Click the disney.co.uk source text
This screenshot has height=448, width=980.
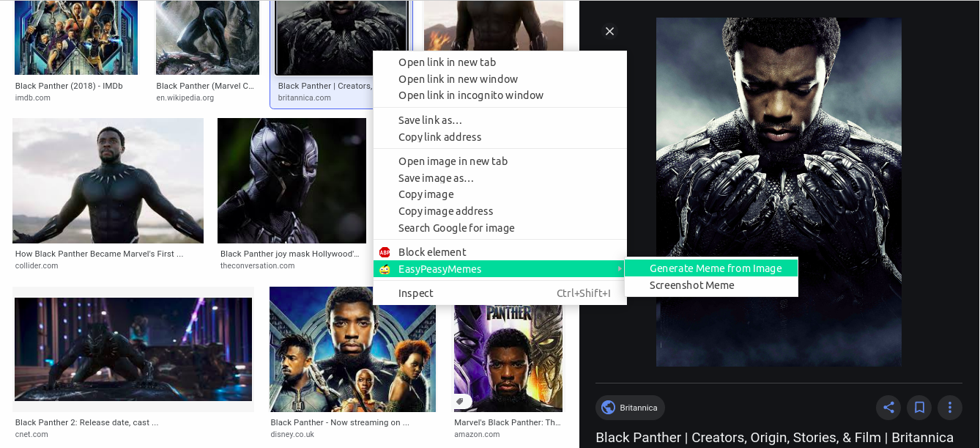(292, 434)
